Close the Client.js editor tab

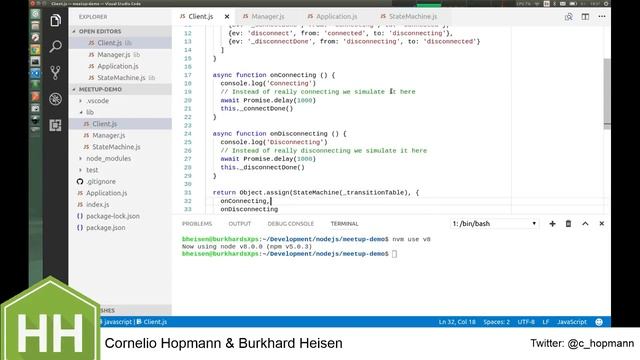coord(227,17)
